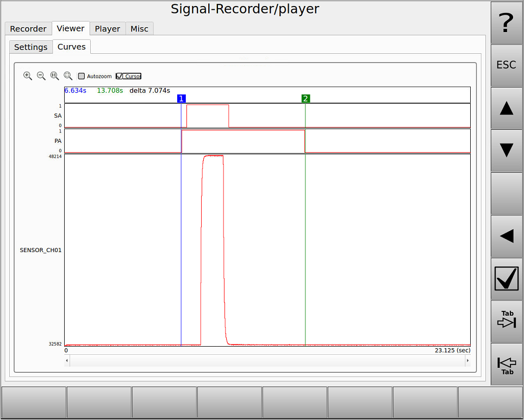
Task: Reset view with the 1:1 zoom icon
Action: (54, 76)
